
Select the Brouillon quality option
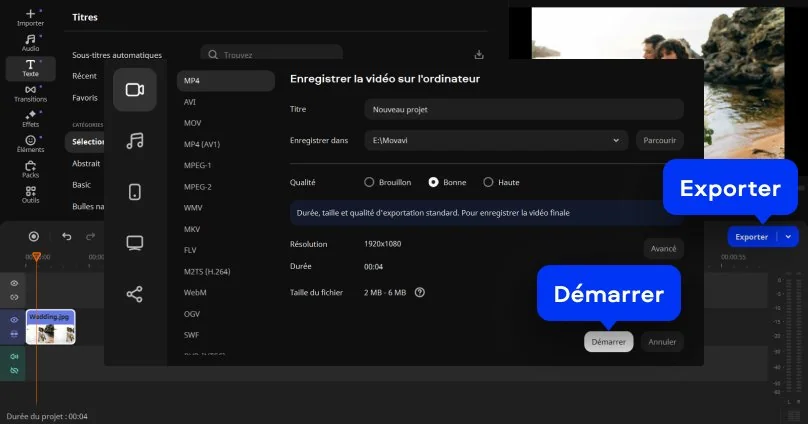369,182
